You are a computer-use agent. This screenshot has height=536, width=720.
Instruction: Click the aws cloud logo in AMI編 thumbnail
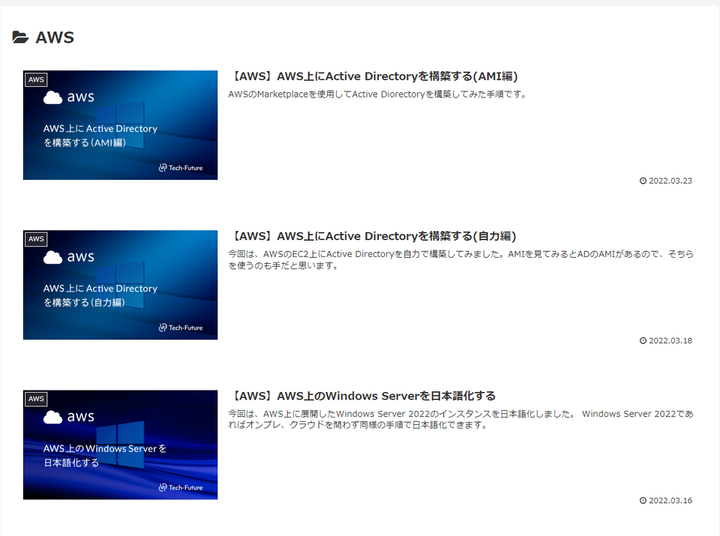pyautogui.click(x=68, y=98)
